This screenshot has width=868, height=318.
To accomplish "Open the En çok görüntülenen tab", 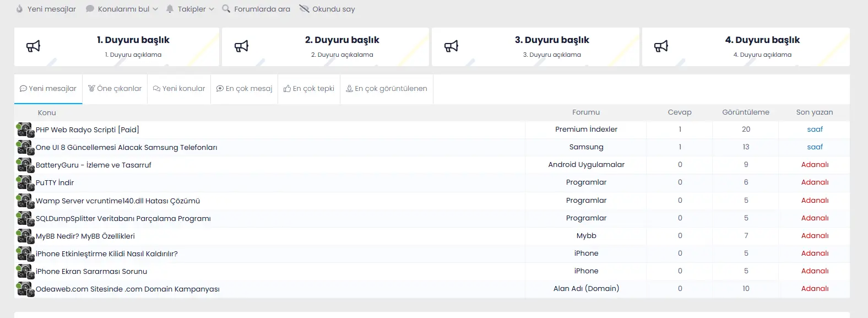I will click(387, 89).
